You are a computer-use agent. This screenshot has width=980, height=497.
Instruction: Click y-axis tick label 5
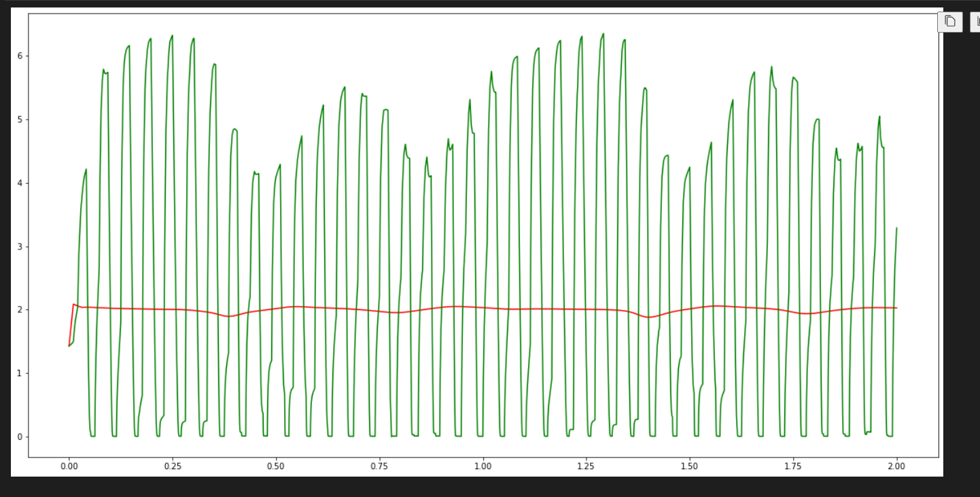pos(20,120)
